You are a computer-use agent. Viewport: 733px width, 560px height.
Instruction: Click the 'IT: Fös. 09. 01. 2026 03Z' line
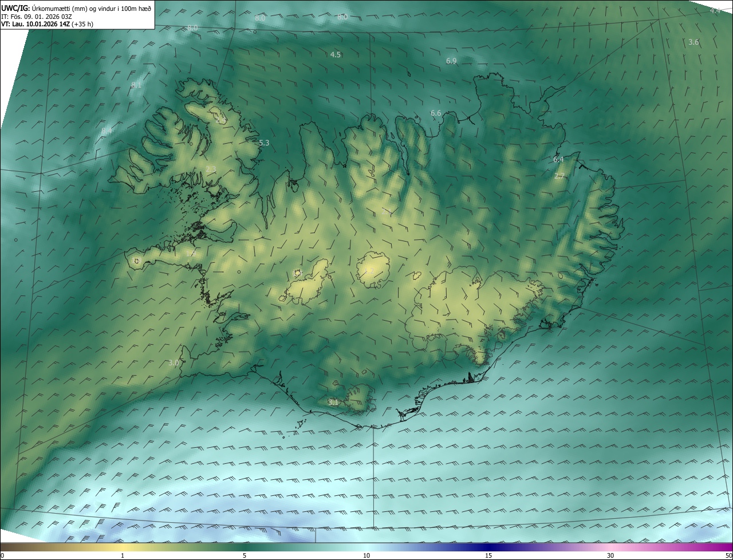pos(36,17)
